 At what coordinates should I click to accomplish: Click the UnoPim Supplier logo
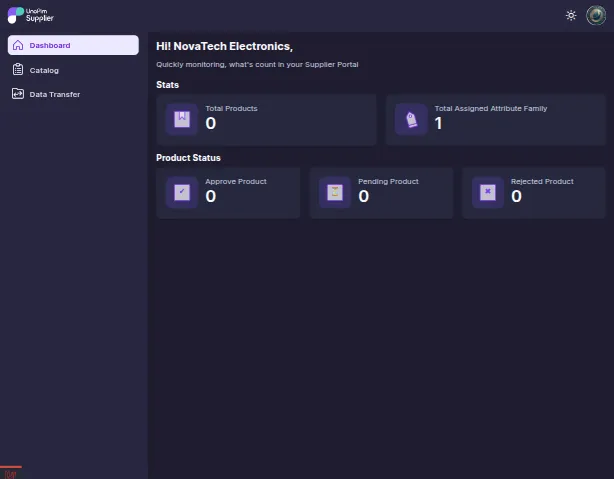31,15
